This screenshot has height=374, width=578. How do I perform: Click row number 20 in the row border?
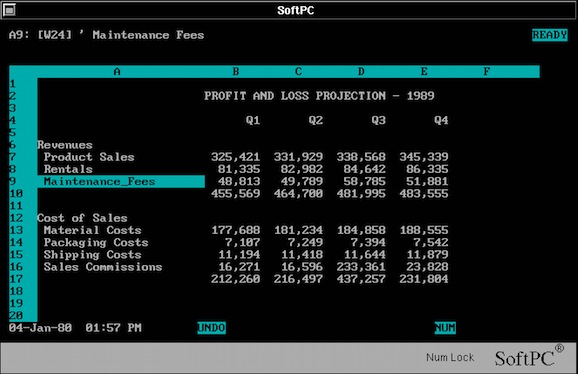click(16, 315)
